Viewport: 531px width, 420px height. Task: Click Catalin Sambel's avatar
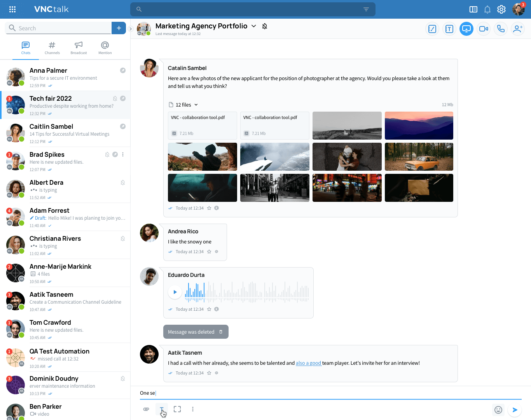tap(149, 68)
